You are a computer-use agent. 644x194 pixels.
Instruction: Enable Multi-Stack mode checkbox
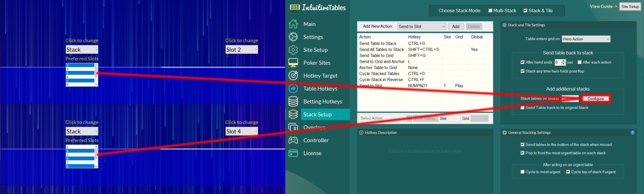coord(490,11)
